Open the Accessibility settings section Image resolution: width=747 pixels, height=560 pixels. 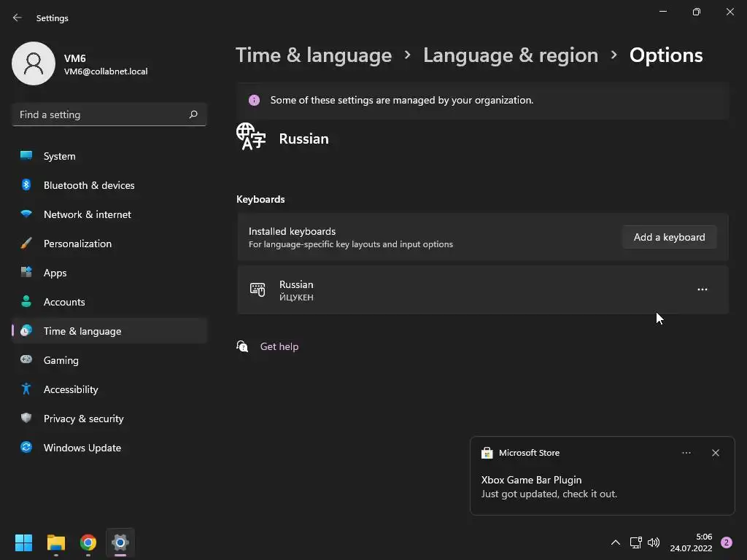click(71, 389)
